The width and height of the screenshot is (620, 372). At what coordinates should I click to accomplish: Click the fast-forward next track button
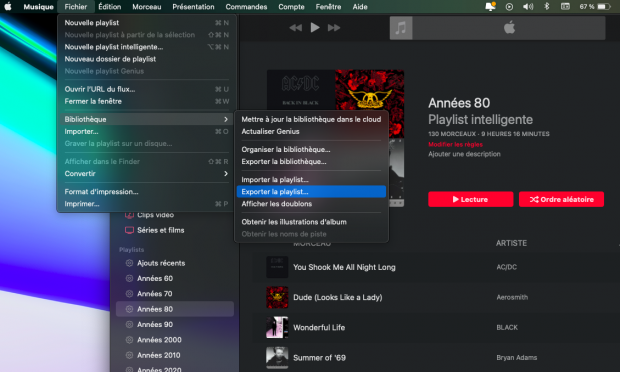334,28
